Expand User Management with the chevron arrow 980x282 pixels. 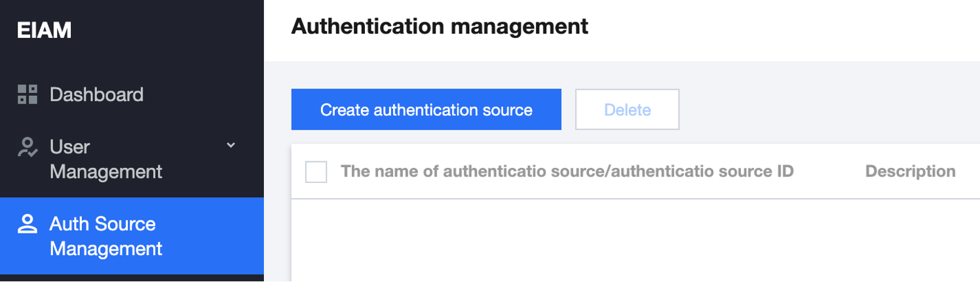[231, 145]
